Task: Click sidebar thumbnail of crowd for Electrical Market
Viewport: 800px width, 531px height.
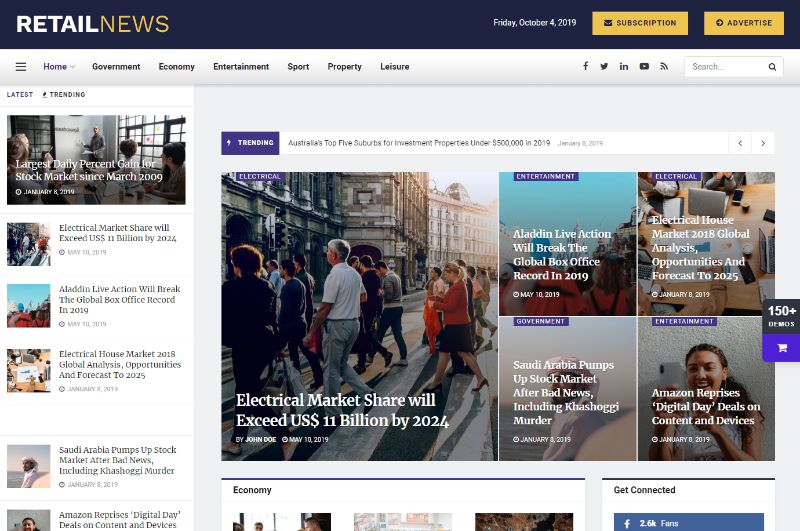Action: 29,244
